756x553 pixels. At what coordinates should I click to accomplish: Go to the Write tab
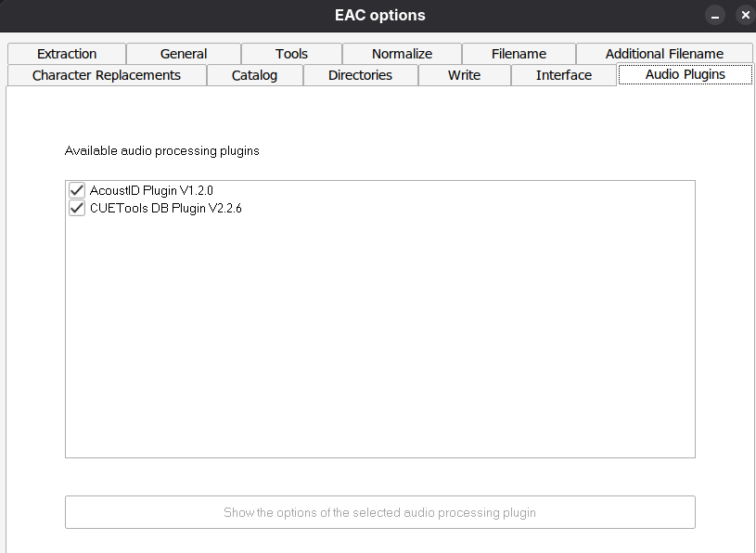464,75
